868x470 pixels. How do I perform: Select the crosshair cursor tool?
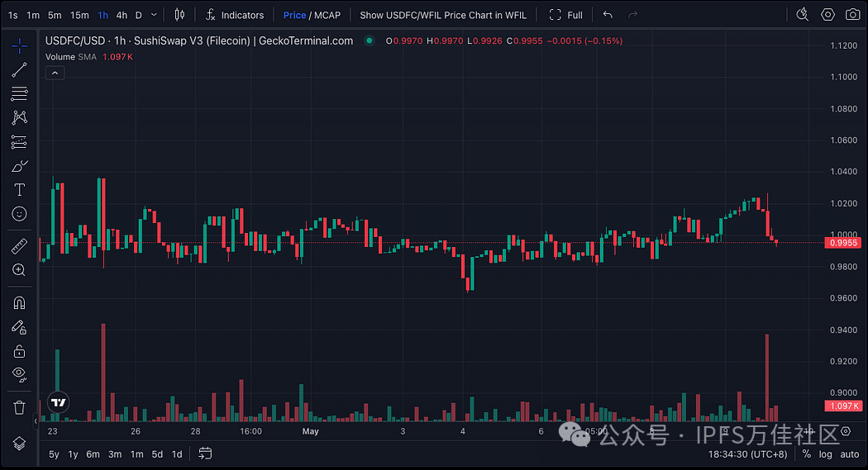19,46
